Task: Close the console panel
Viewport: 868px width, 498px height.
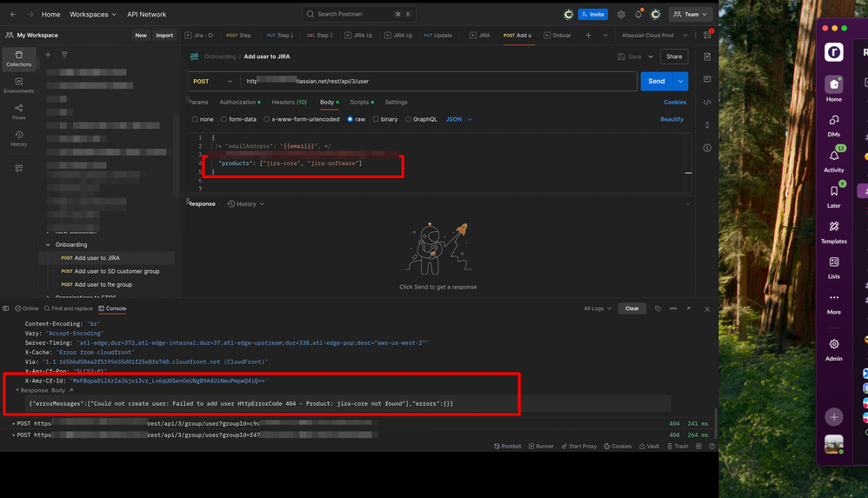Action: [x=707, y=309]
